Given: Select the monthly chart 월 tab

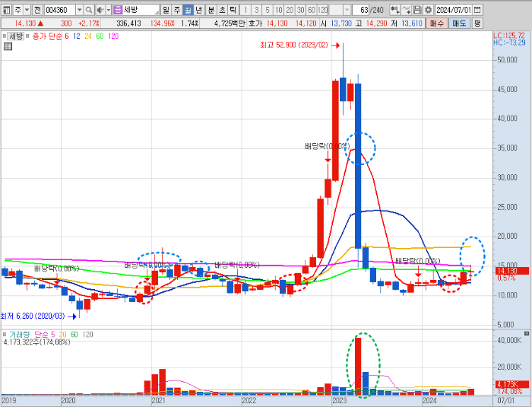Looking at the screenshot, I should pos(188,10).
